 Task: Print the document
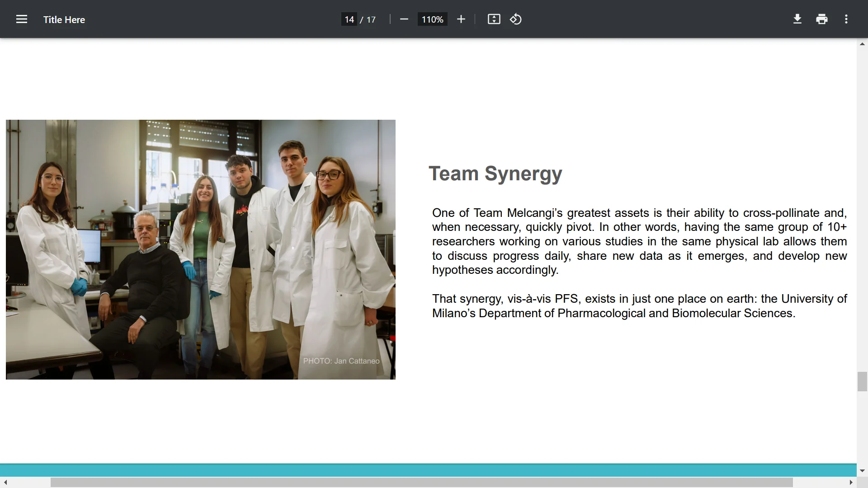pyautogui.click(x=822, y=19)
